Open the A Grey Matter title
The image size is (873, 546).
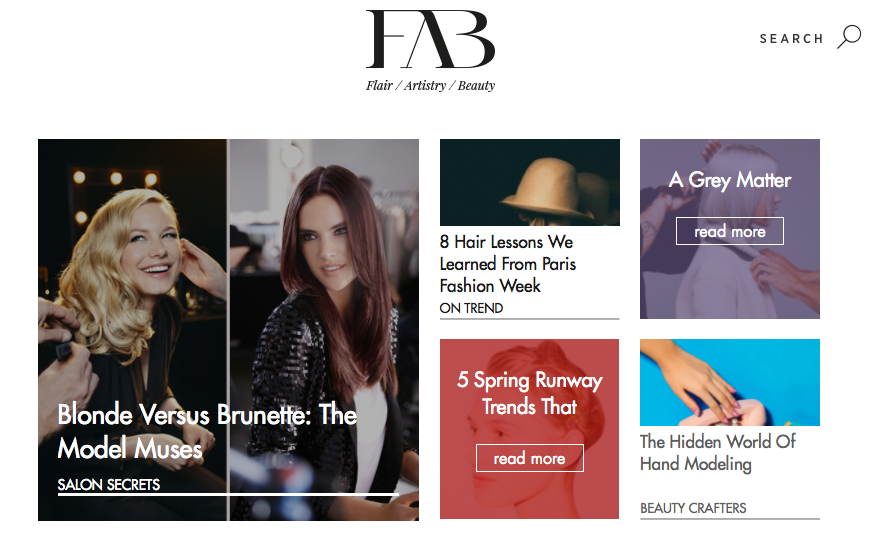click(x=729, y=180)
